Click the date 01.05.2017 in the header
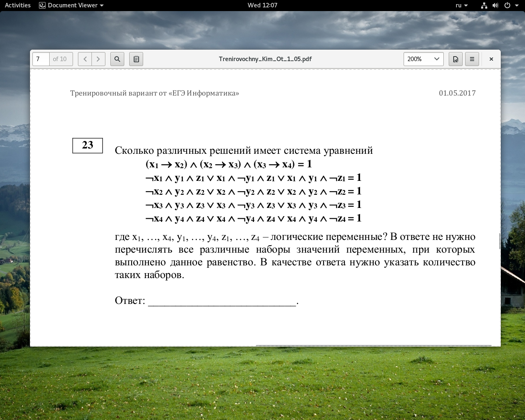525x420 pixels. tap(457, 93)
